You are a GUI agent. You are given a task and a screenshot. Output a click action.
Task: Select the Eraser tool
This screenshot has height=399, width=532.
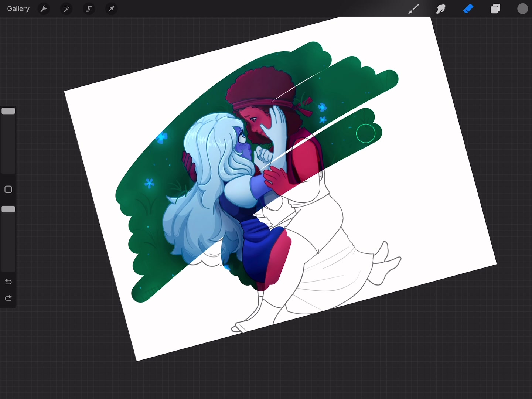click(x=468, y=8)
